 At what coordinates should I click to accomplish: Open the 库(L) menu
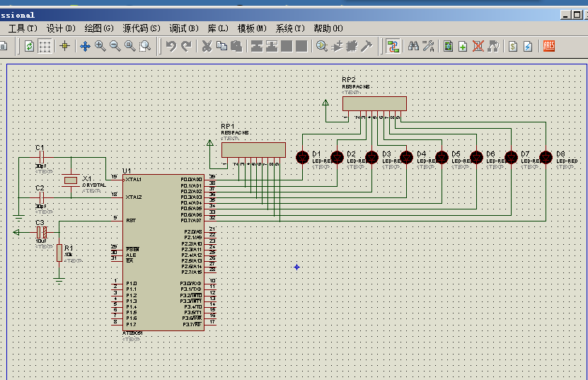(x=218, y=28)
